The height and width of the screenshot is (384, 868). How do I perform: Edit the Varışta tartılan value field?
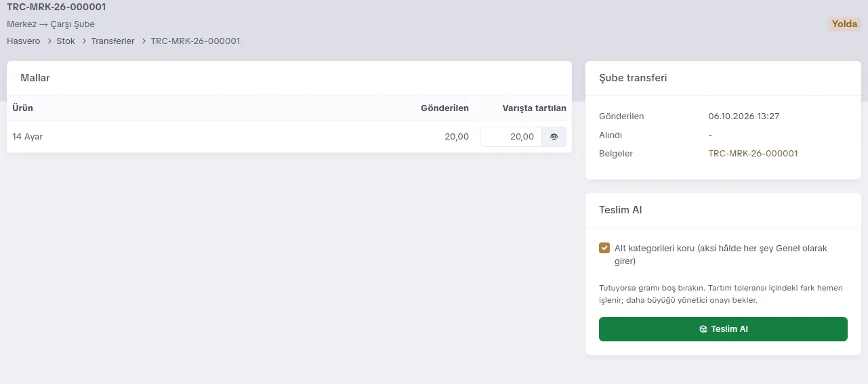tap(511, 137)
